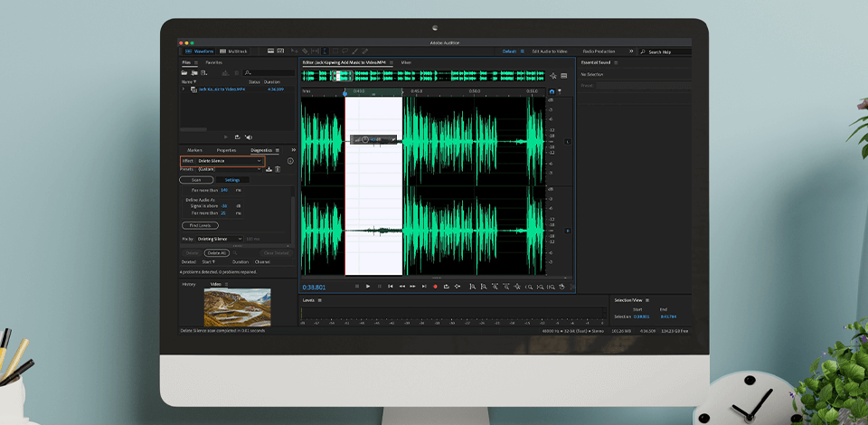Click the Record button in the transport

[x=435, y=286]
